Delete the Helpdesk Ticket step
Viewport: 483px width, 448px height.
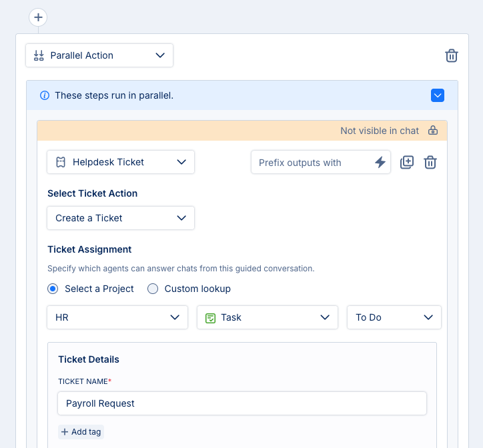point(430,162)
